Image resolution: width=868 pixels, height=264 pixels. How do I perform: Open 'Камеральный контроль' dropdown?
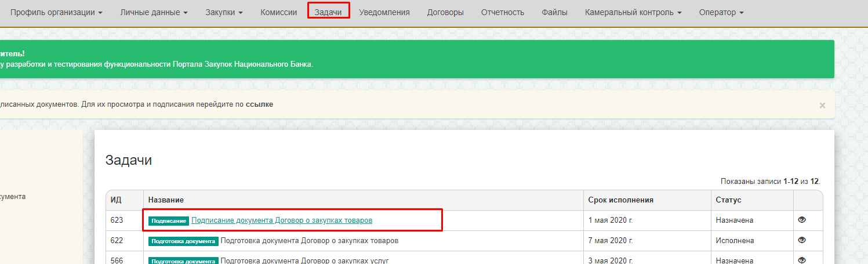[x=633, y=12]
